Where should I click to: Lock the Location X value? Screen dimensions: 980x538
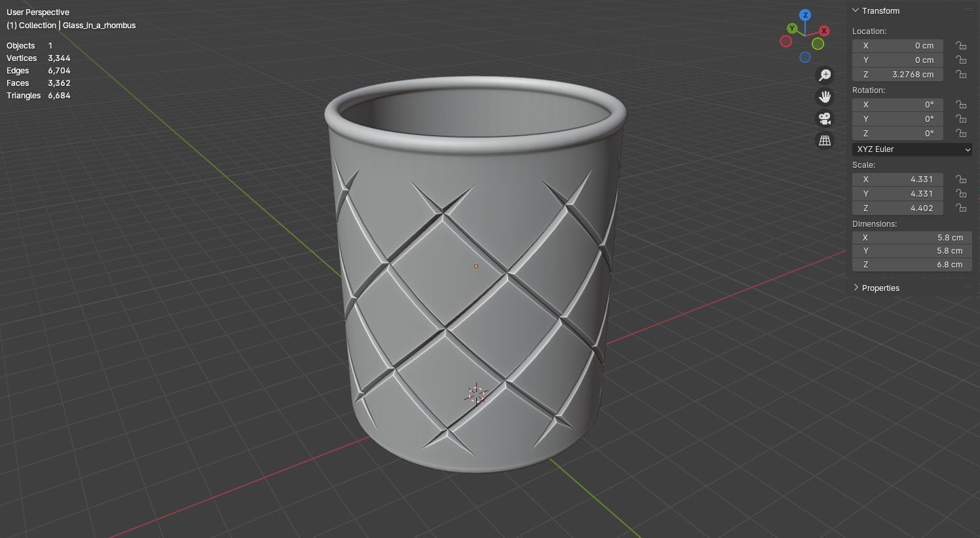(960, 46)
